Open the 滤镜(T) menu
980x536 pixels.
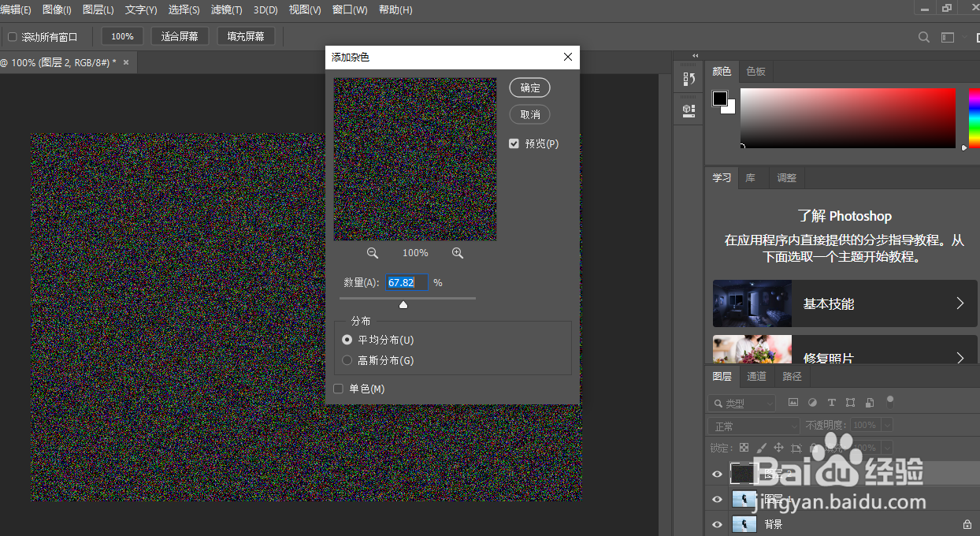(x=227, y=10)
